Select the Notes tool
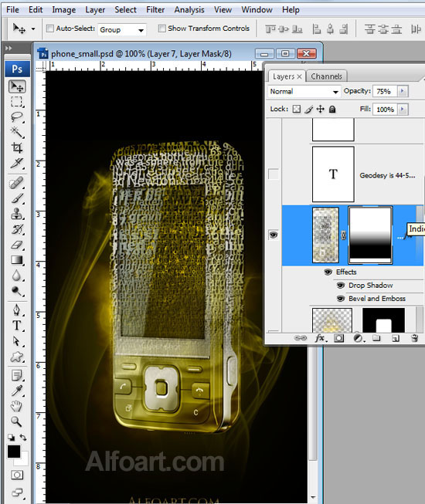This screenshot has width=425, height=504. coord(16,375)
